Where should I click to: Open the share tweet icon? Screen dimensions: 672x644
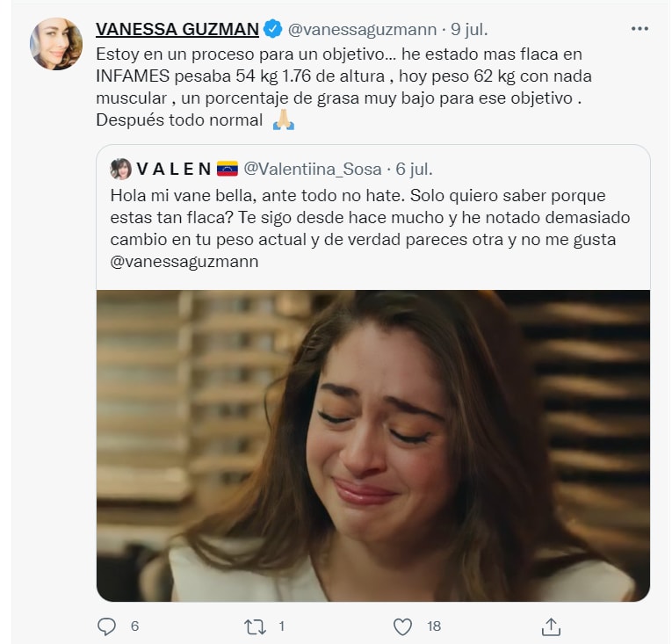(x=551, y=626)
